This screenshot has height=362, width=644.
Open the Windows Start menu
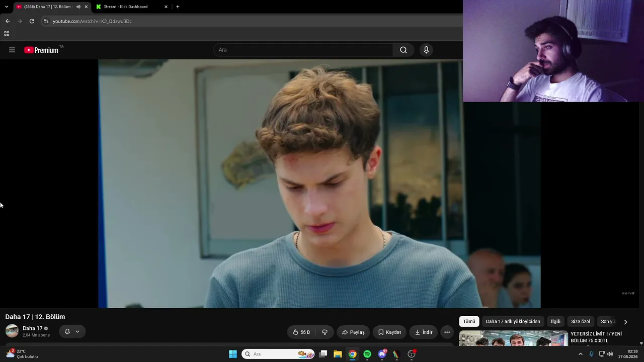[233, 354]
